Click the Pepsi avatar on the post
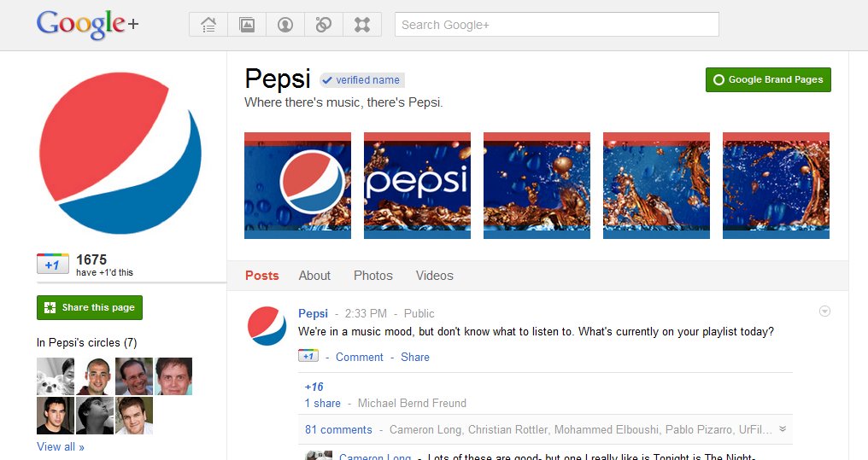Screen dimensions: 868x460 267,326
